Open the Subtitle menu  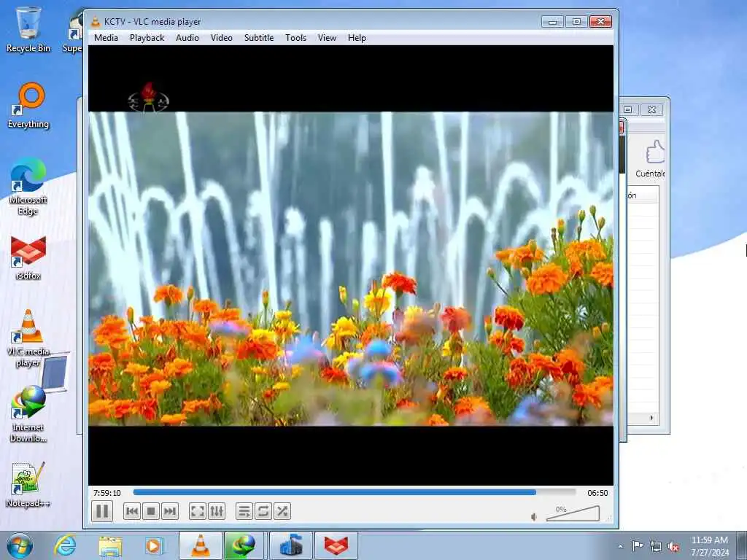(x=259, y=38)
